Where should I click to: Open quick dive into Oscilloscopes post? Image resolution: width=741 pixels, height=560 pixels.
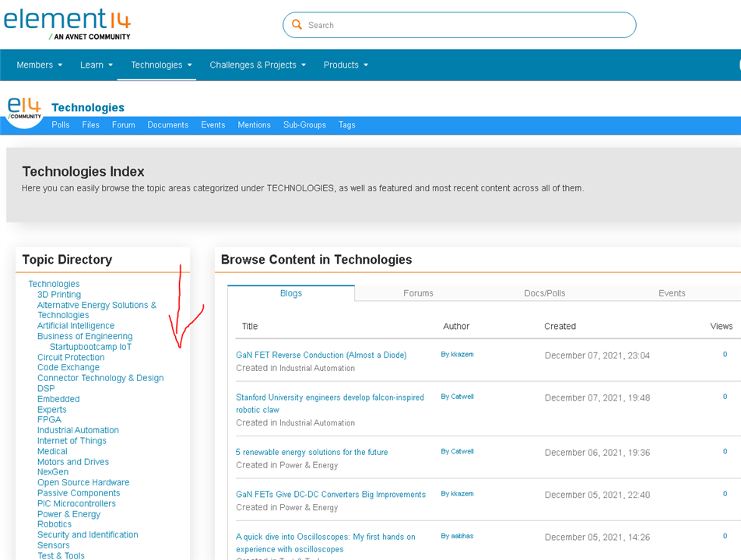pos(325,543)
